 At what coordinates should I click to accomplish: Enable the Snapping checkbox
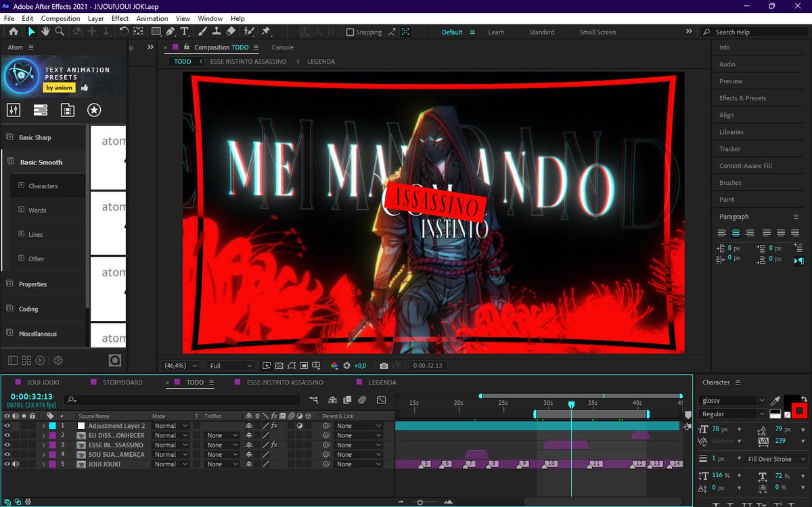tap(350, 32)
